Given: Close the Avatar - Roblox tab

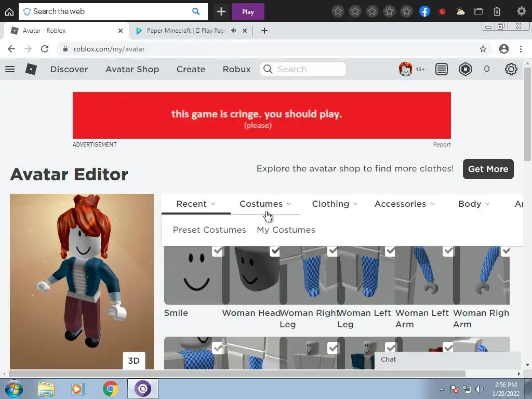Looking at the screenshot, I should (x=121, y=31).
